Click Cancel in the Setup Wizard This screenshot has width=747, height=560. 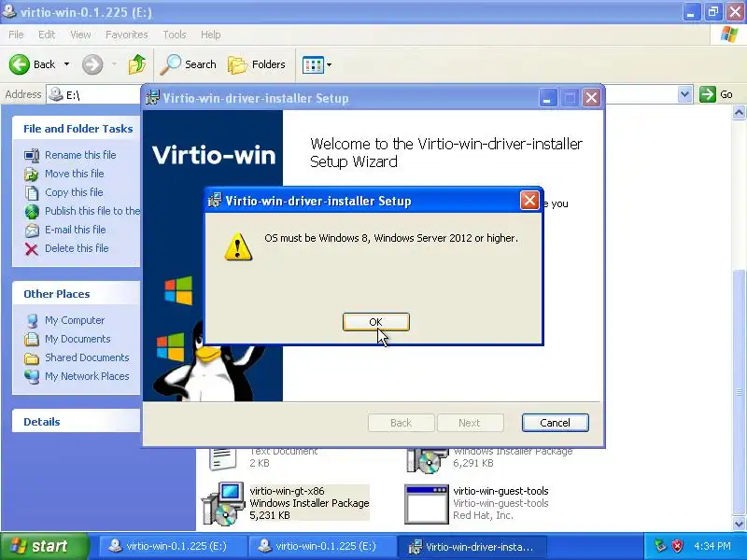[x=555, y=423]
